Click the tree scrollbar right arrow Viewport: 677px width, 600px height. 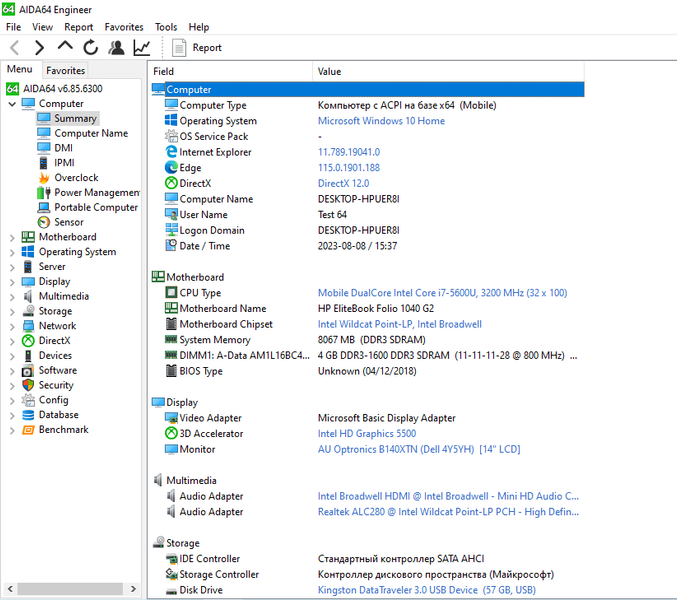(133, 589)
